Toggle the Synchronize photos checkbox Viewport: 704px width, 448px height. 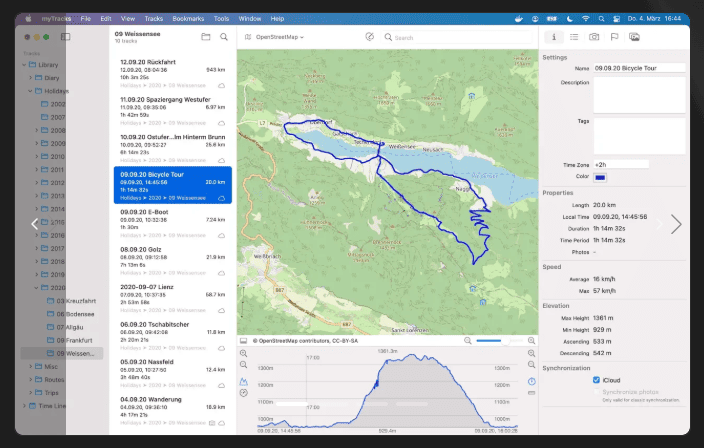pyautogui.click(x=596, y=392)
